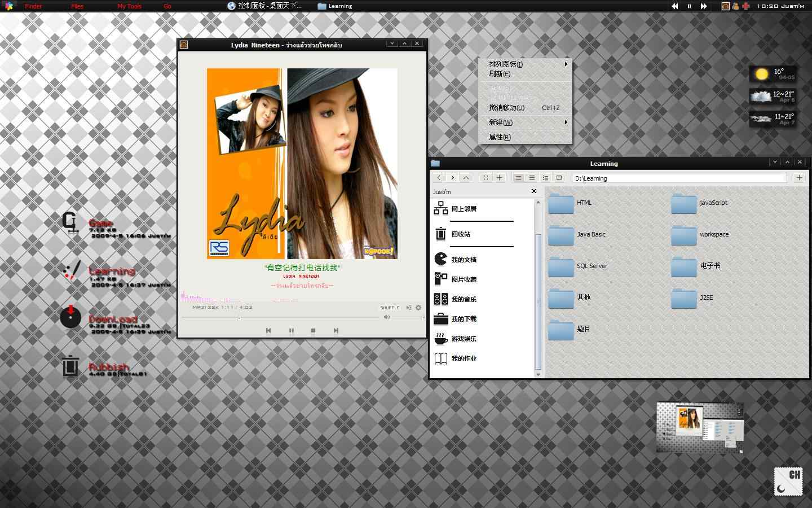Click the song progress slider

280,317
